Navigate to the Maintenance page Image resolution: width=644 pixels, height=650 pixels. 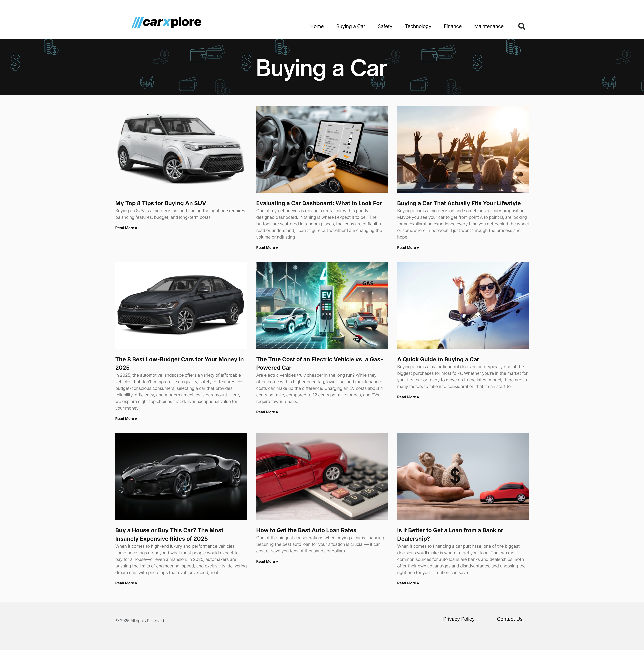488,26
